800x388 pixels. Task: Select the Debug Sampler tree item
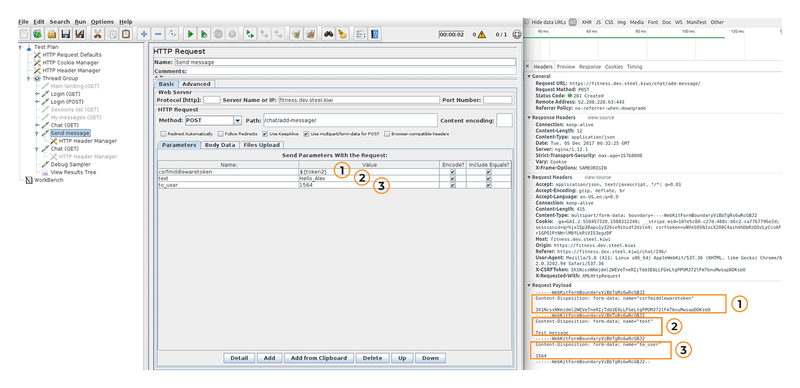70,164
